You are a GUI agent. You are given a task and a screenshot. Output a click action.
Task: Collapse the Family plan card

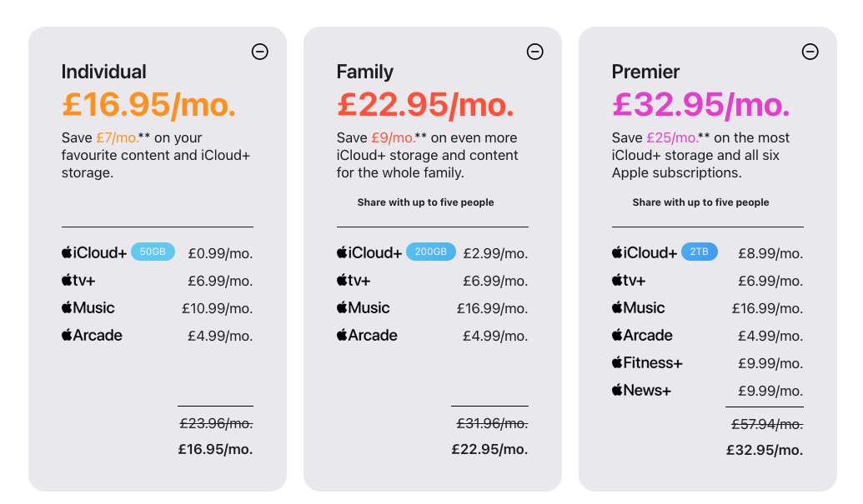pyautogui.click(x=535, y=52)
